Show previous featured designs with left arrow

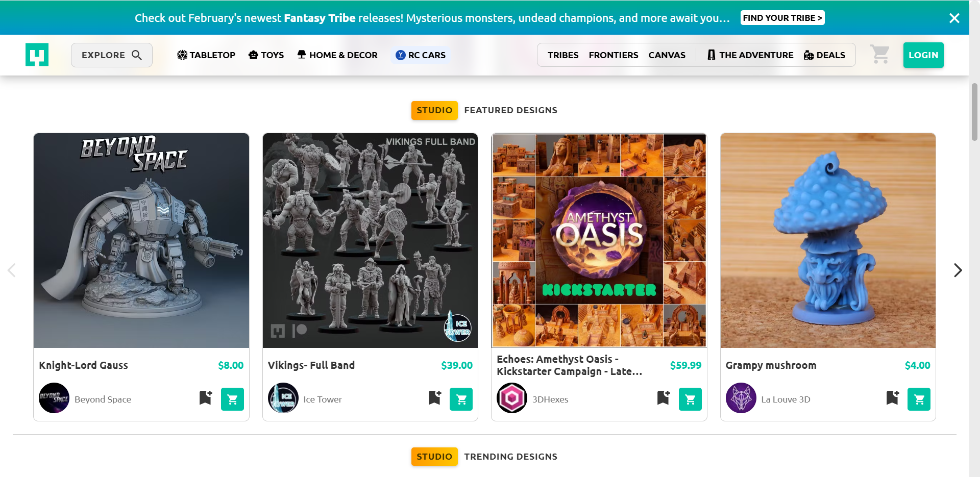[12, 270]
